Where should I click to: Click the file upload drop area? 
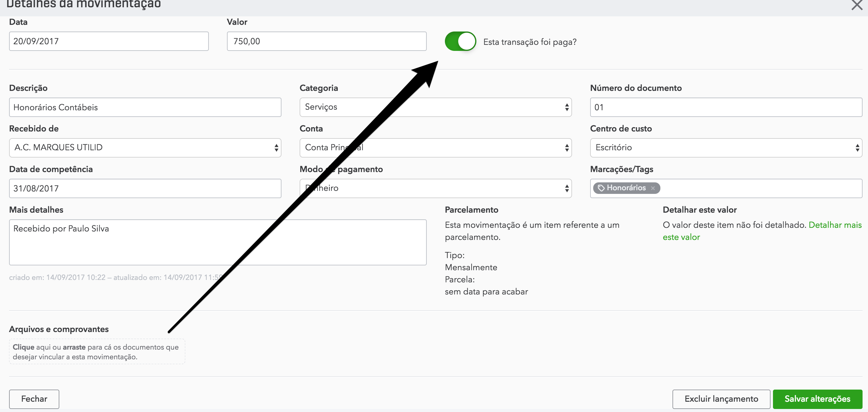pyautogui.click(x=97, y=352)
